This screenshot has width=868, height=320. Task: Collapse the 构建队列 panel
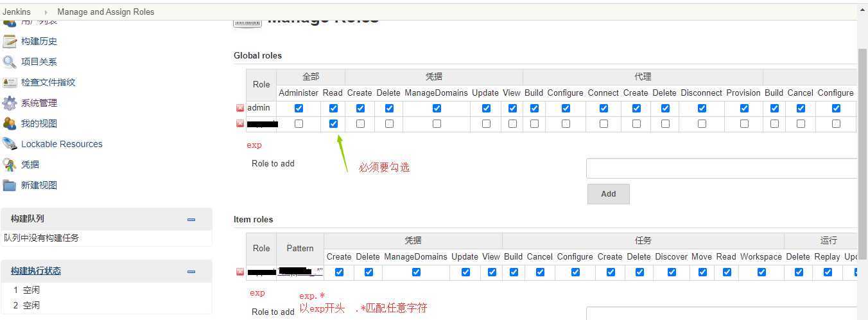pos(191,220)
